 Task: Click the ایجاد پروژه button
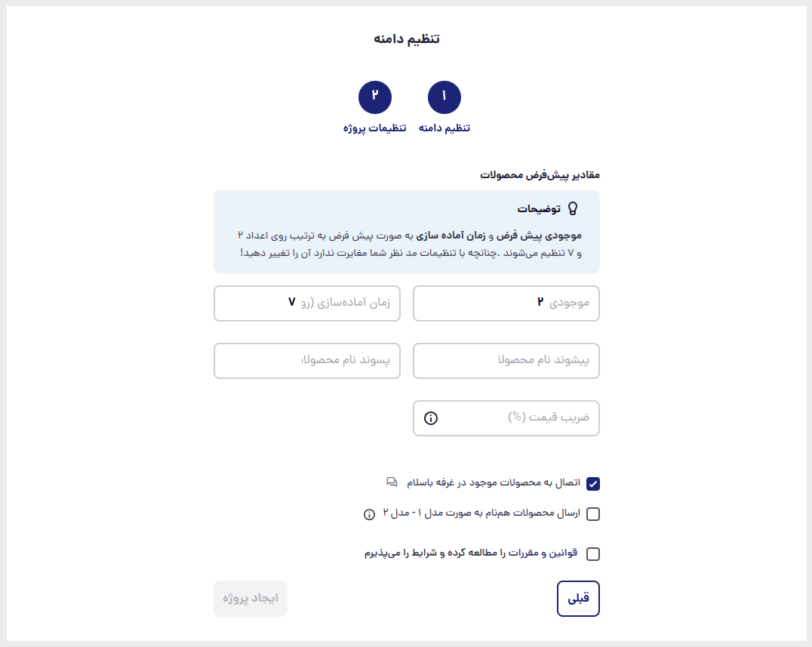tap(251, 599)
